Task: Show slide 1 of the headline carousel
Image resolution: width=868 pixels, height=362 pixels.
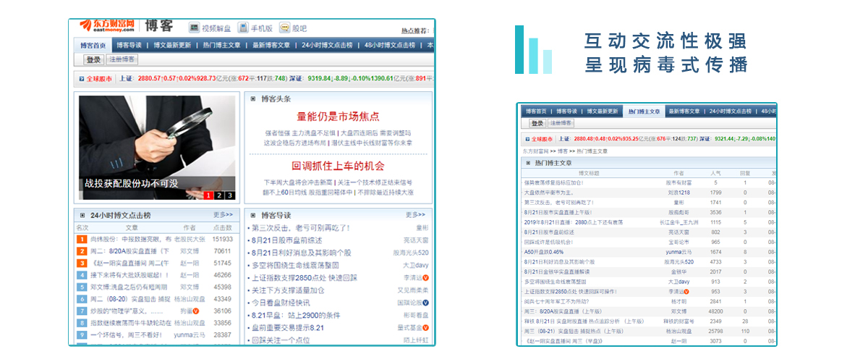Action: pos(208,195)
